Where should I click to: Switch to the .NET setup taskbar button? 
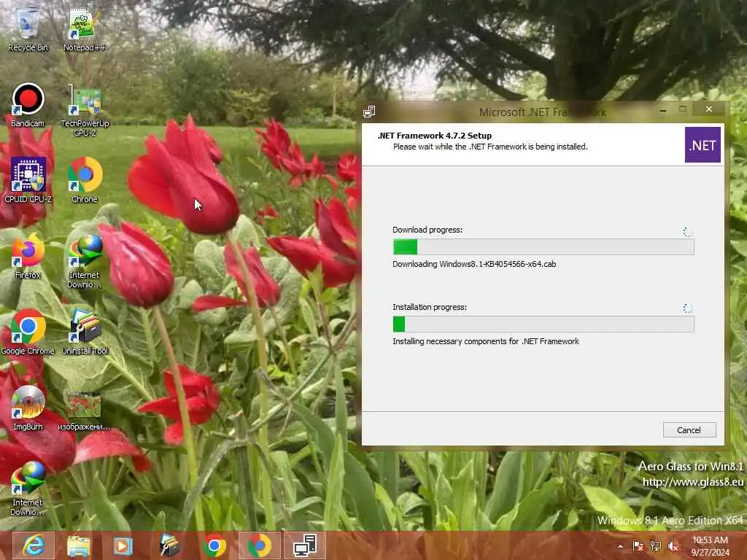[305, 545]
